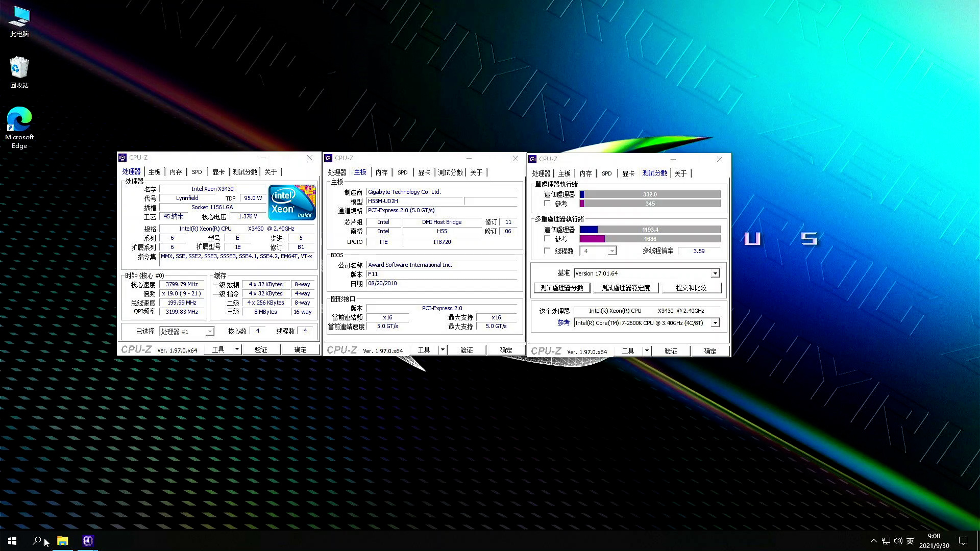Click 测试处理器稳定度 stress button

click(x=626, y=288)
